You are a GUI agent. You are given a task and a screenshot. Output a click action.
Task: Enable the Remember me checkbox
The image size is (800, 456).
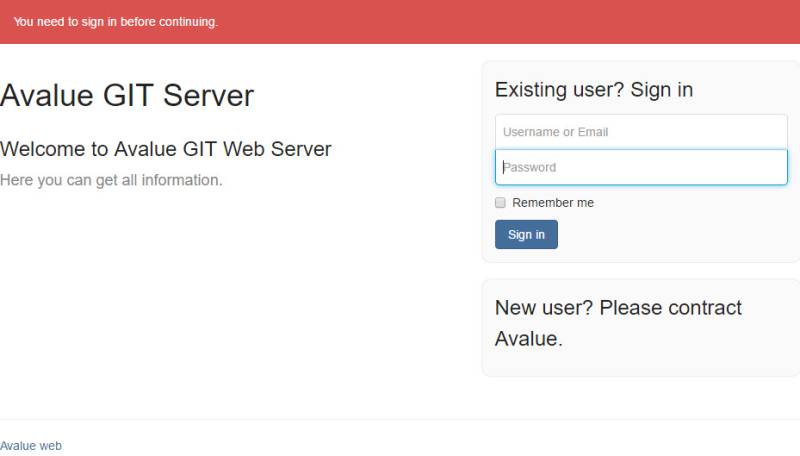point(500,203)
